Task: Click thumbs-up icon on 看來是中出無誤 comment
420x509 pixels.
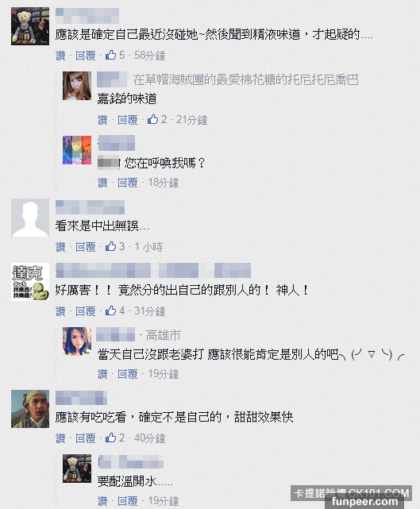Action: [110, 246]
